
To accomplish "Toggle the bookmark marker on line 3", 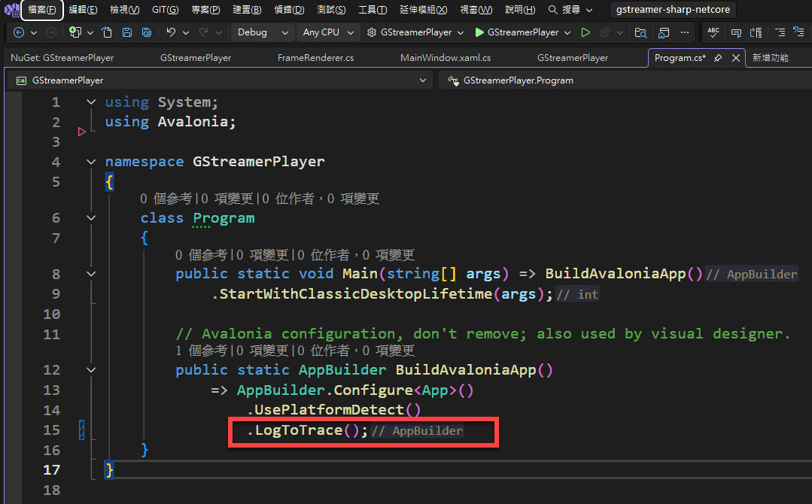I will pos(82,132).
